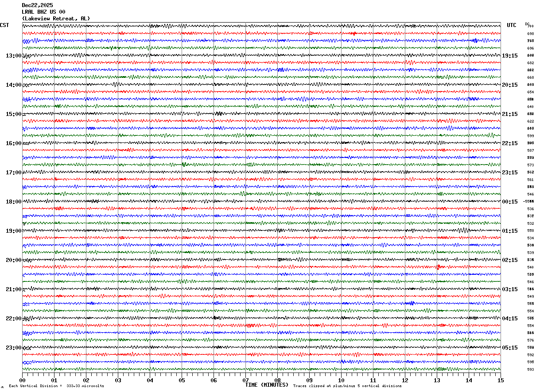This screenshot has width=536, height=392.
Task: Click the Each Vertical Division scale note
Action: [x=56, y=386]
